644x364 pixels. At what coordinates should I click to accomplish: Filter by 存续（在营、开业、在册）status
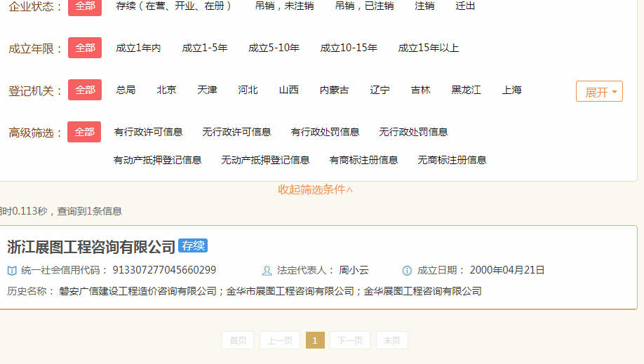pos(173,6)
